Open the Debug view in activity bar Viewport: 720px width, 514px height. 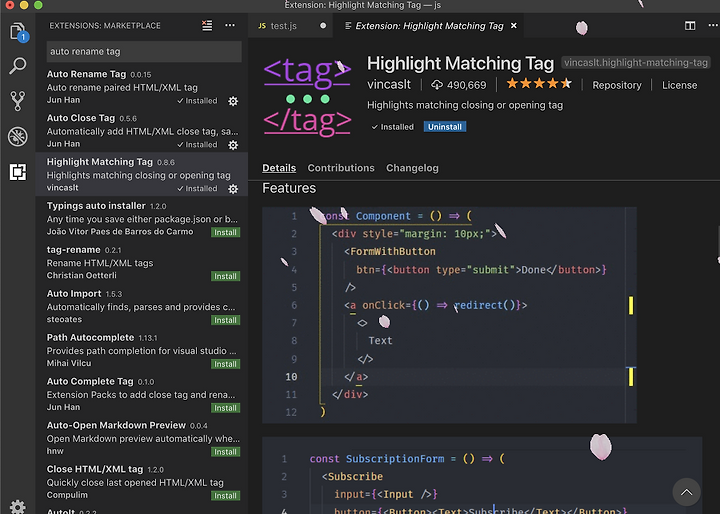(x=17, y=136)
